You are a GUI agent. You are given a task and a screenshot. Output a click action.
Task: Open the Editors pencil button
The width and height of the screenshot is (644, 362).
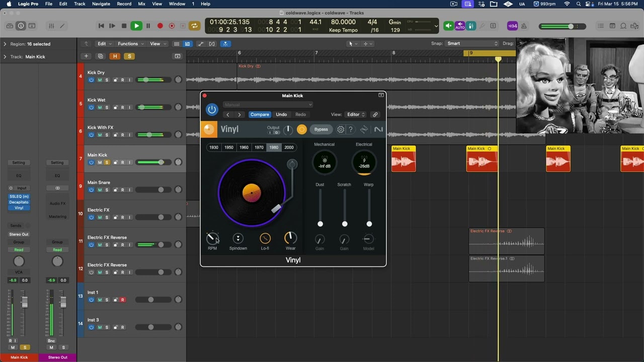[62, 26]
